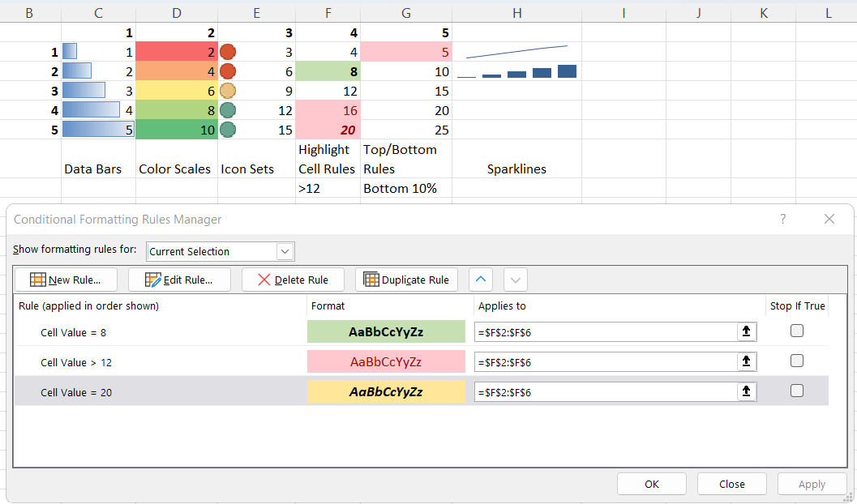Collapse range selector for Cell Value > 12 rule
The image size is (857, 504).
pyautogui.click(x=747, y=361)
